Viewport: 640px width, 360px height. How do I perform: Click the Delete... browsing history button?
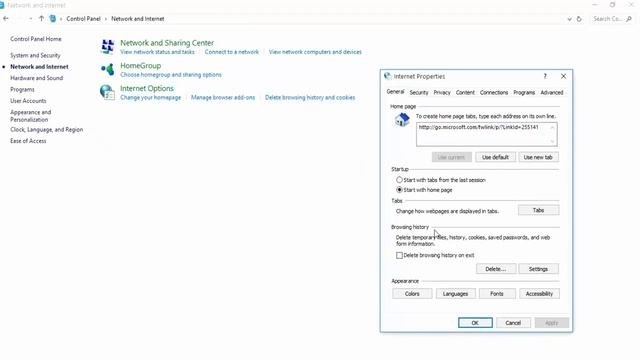(x=496, y=269)
